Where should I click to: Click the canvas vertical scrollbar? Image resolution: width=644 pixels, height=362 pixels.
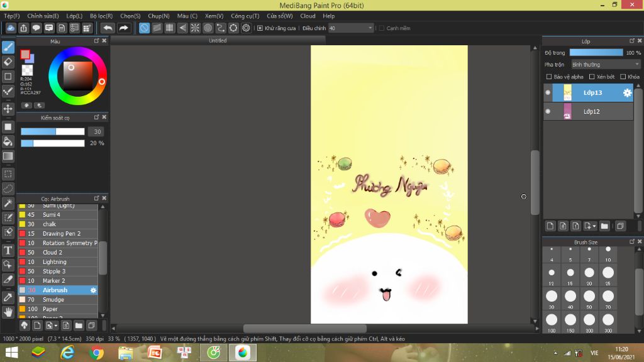(x=535, y=183)
